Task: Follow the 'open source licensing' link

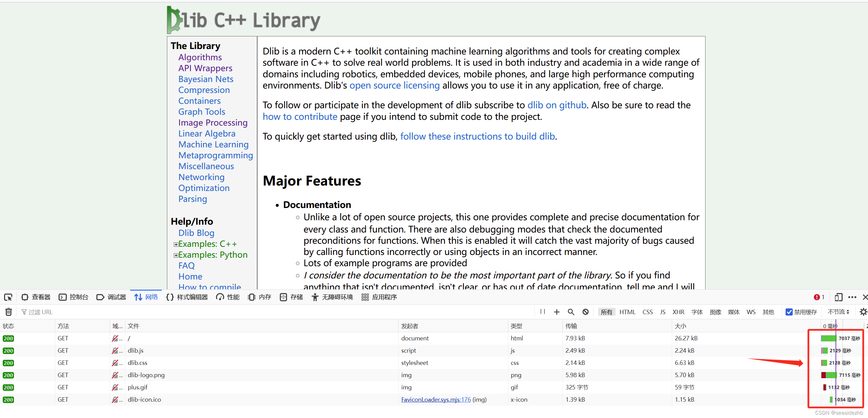Action: [x=394, y=85]
